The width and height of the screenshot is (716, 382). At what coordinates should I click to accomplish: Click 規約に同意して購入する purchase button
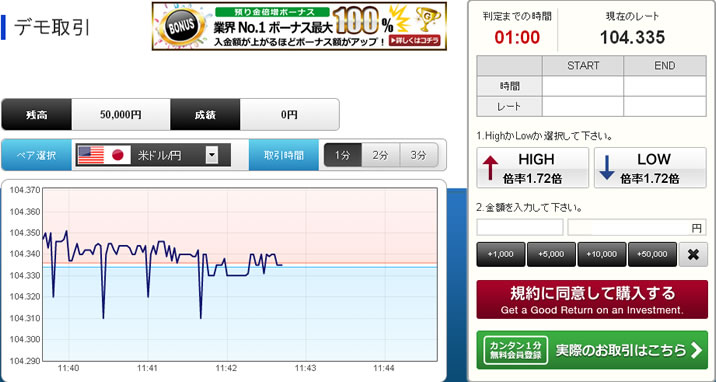coord(592,299)
